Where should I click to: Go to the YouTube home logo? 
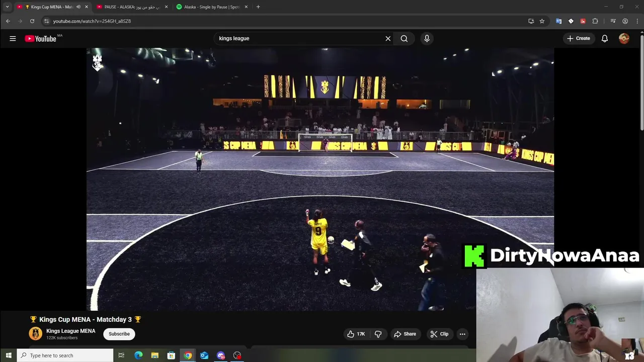click(x=40, y=39)
